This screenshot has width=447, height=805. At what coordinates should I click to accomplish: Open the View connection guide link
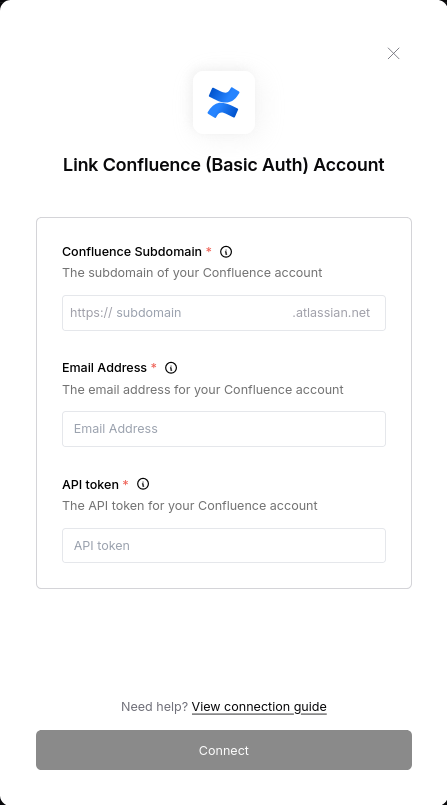pos(259,707)
